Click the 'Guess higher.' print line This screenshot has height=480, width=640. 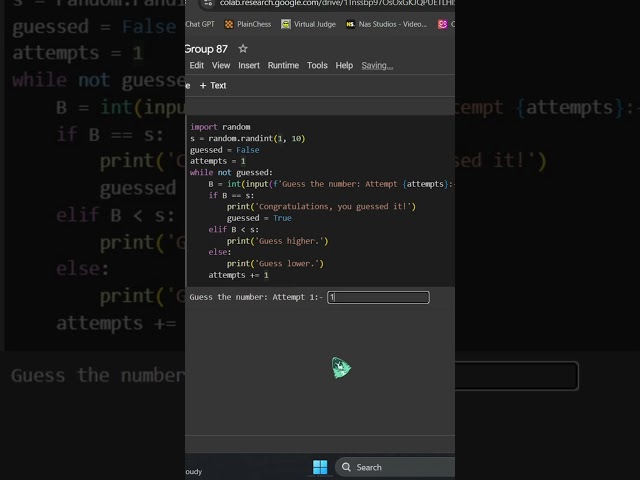click(x=278, y=241)
